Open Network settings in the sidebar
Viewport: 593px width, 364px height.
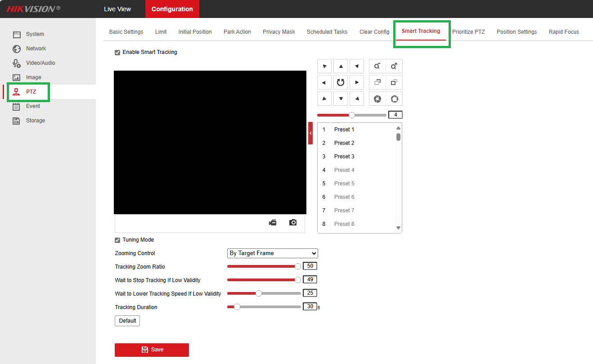36,48
